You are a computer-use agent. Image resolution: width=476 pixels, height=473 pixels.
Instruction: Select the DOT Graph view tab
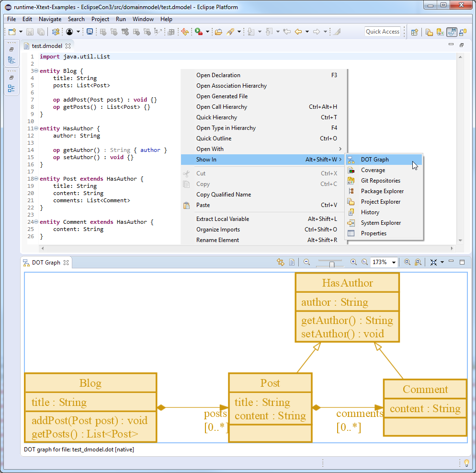(46, 263)
